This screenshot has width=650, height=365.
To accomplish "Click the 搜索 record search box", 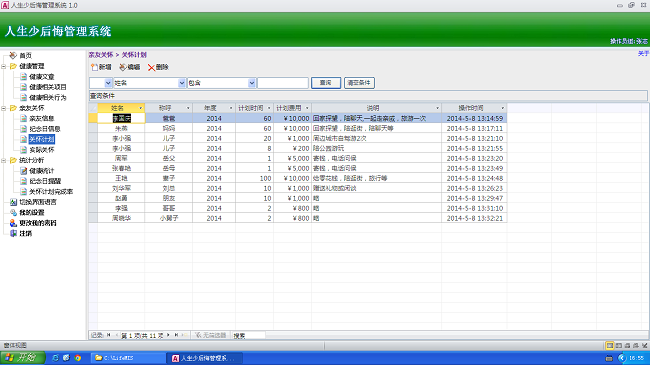I will point(249,335).
